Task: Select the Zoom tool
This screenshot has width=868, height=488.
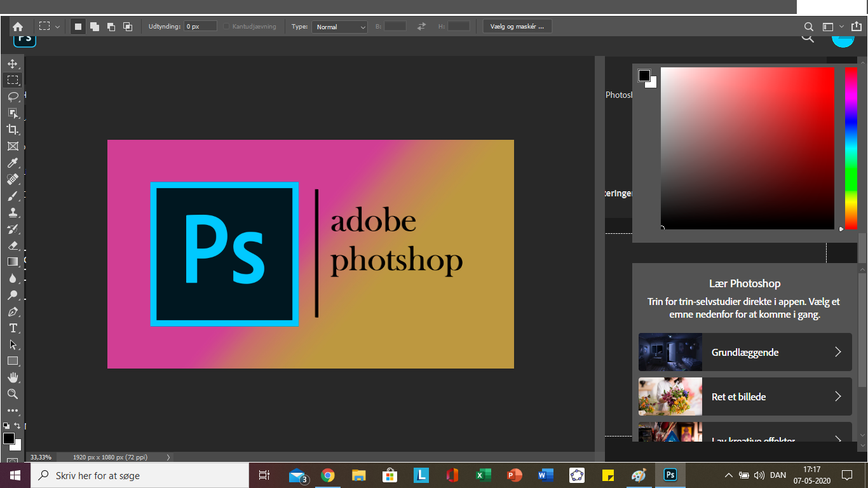Action: (x=13, y=394)
